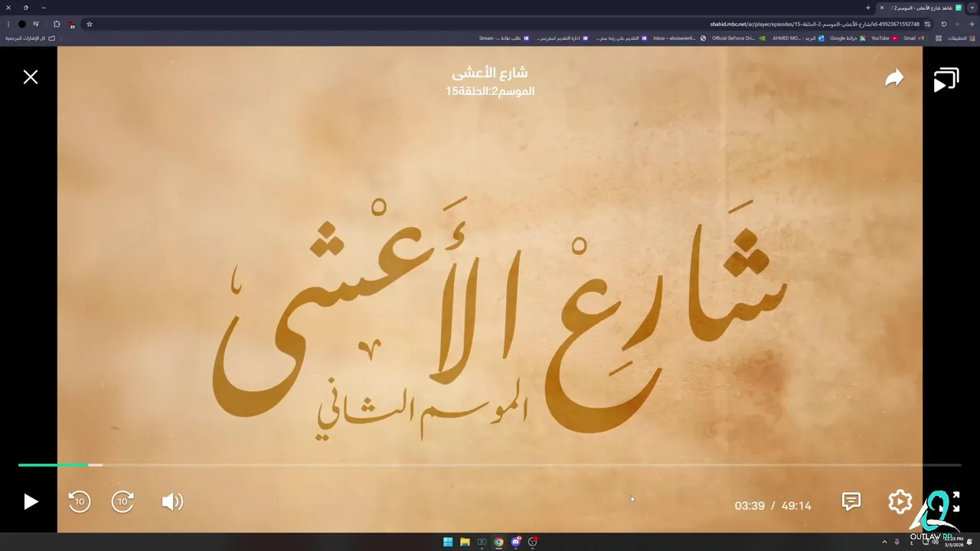
Task: Open subtitles and audio menu
Action: (851, 501)
